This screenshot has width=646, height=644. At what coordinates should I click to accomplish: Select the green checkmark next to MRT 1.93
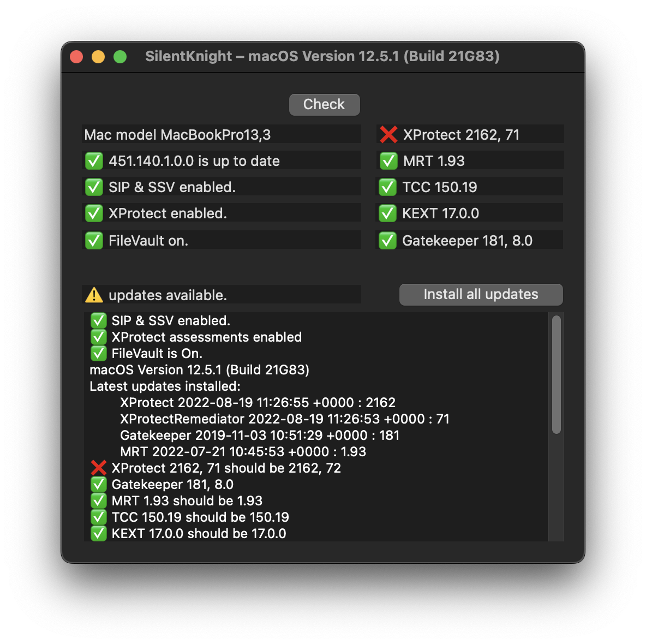(387, 160)
